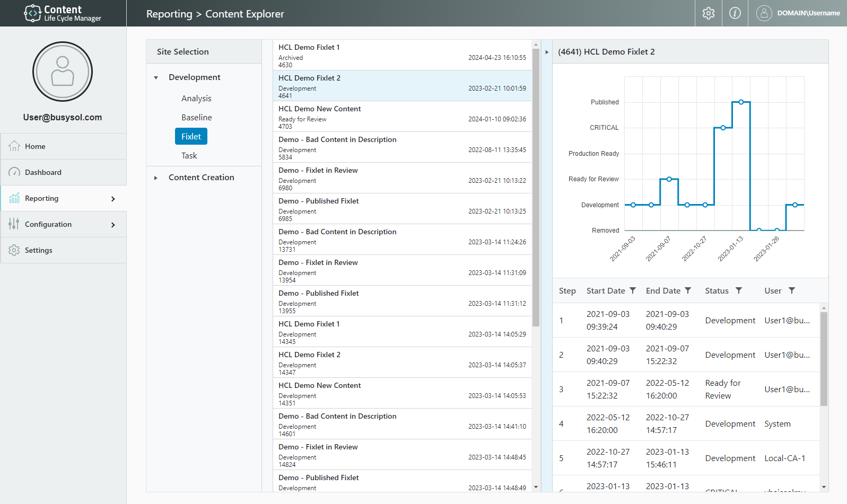Viewport: 847px width, 504px height.
Task: Select Bad Content in Description item 5834
Action: [402, 147]
